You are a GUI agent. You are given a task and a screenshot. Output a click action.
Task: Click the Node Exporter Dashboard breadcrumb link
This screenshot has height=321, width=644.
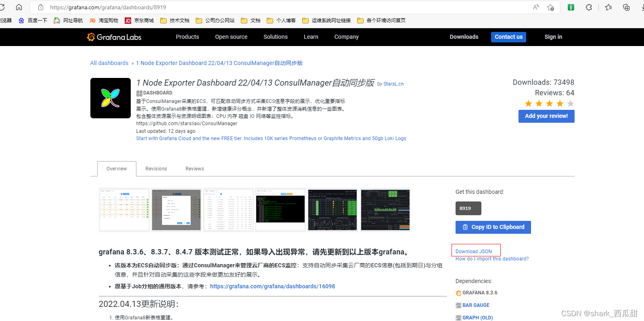click(x=220, y=63)
